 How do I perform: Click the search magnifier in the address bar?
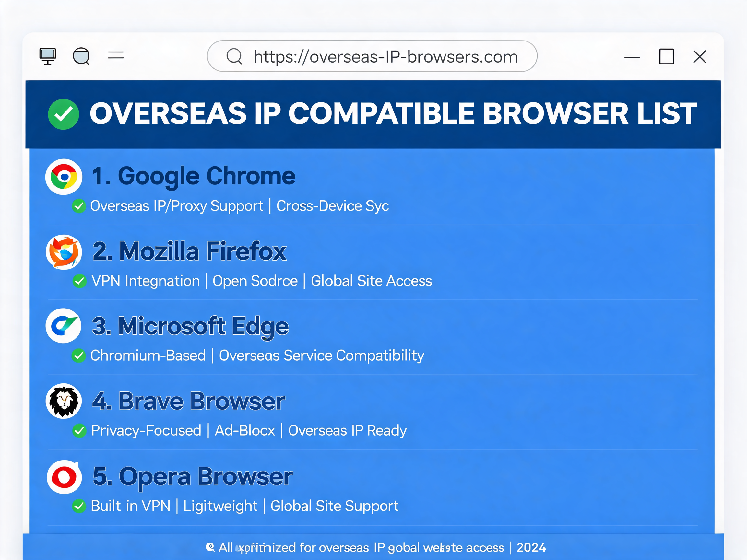tap(234, 56)
